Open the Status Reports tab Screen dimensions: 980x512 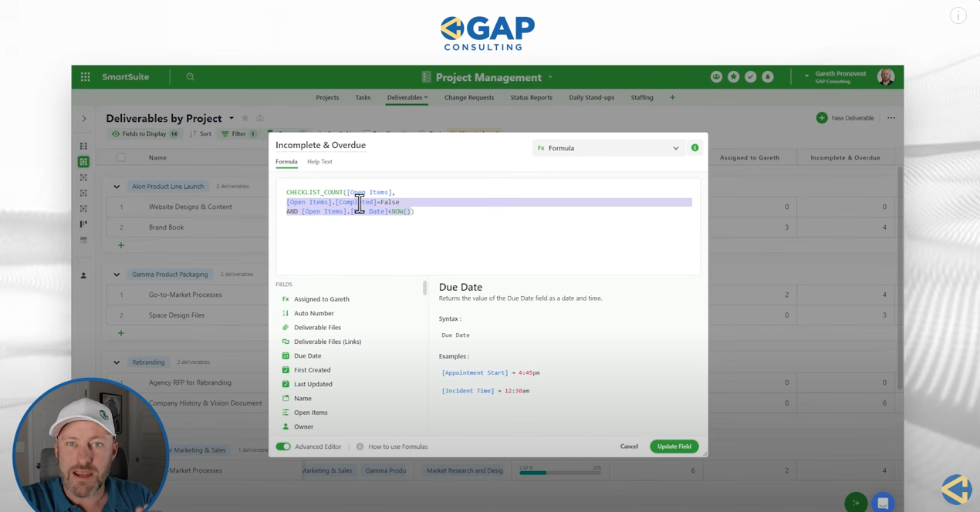(x=531, y=98)
